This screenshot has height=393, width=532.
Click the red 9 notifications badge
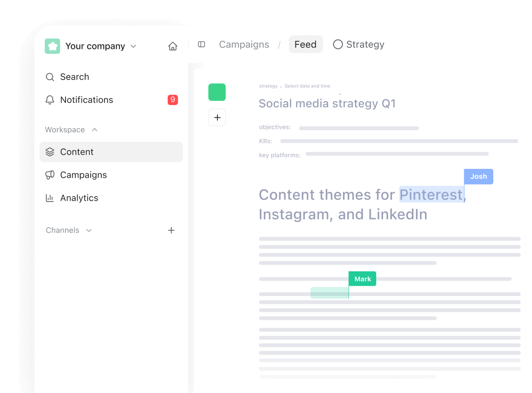[x=173, y=100]
